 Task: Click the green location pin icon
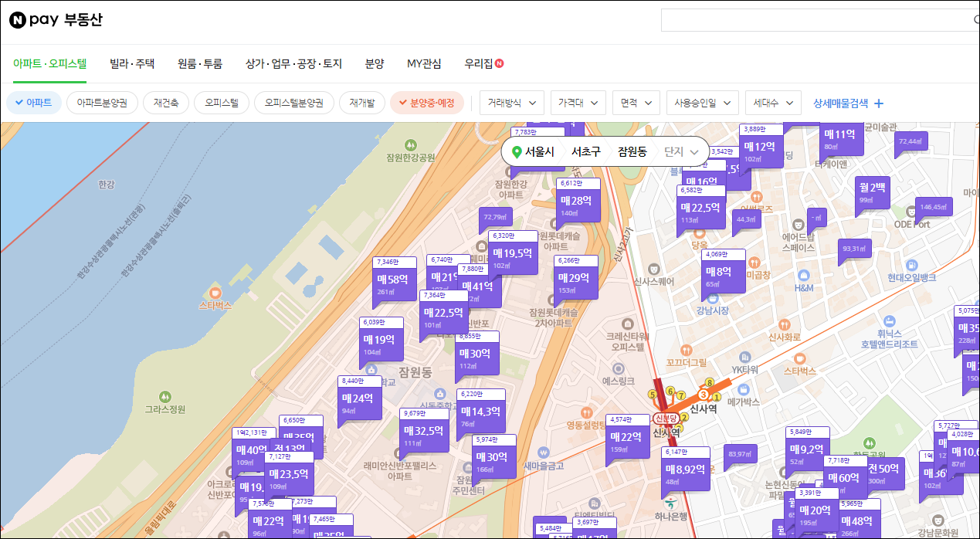[517, 152]
